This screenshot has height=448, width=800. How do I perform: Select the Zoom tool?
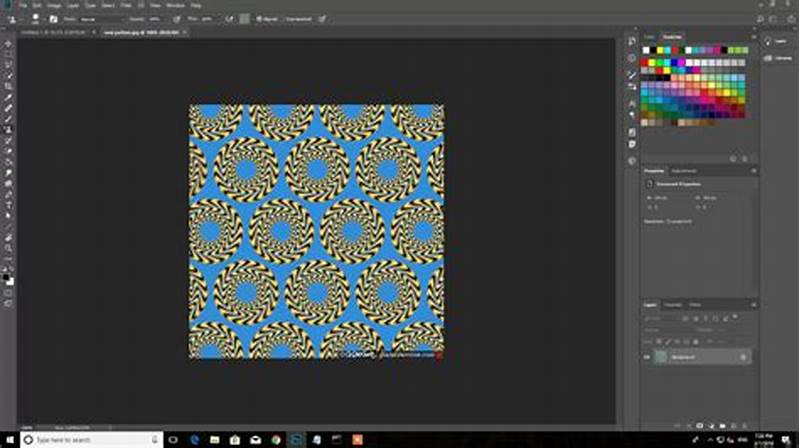(8, 248)
